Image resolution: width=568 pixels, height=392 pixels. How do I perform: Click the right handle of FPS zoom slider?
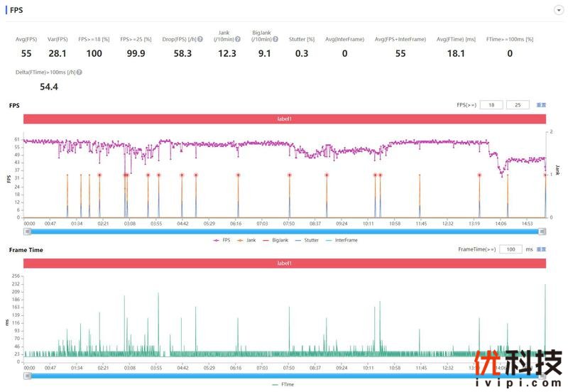click(543, 231)
